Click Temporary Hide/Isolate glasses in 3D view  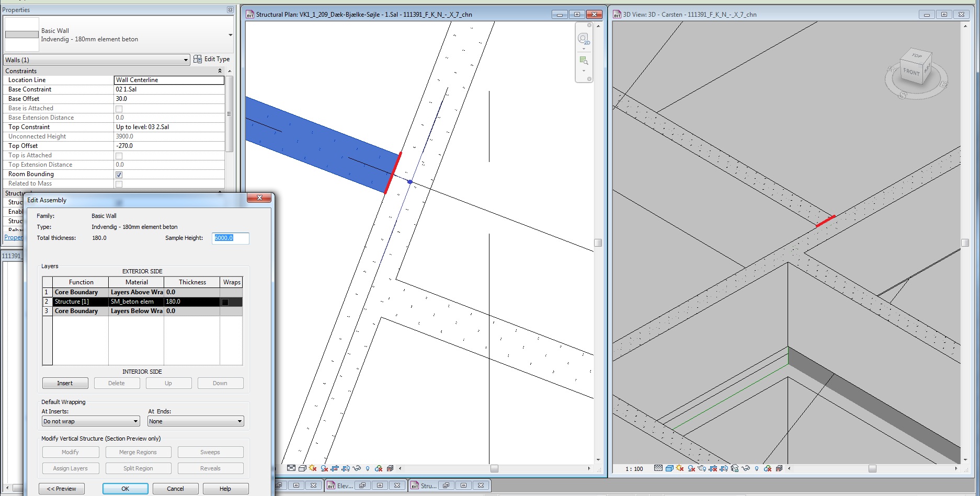[746, 468]
